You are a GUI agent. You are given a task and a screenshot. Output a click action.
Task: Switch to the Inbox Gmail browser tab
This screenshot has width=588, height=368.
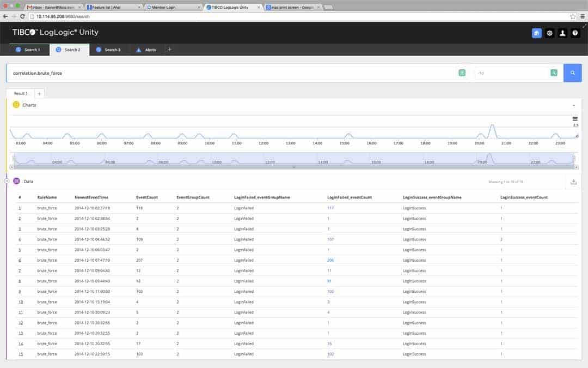tap(53, 7)
